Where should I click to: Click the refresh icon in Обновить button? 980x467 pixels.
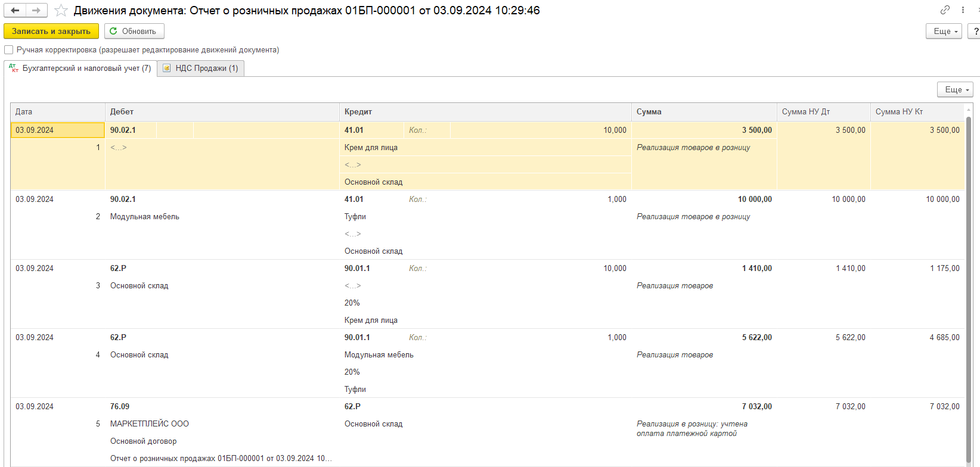click(x=113, y=31)
